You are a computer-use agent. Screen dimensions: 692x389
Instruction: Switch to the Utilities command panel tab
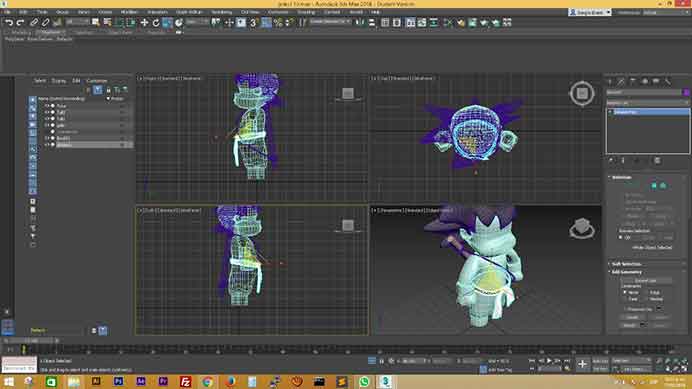tap(667, 82)
